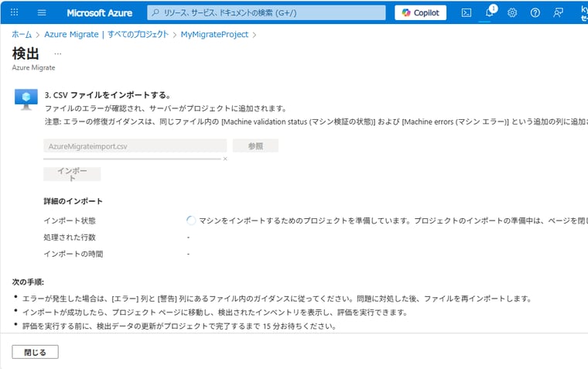Viewport: 588px width, 369px height.
Task: Click the server icon beside step 3
Action: point(26,99)
